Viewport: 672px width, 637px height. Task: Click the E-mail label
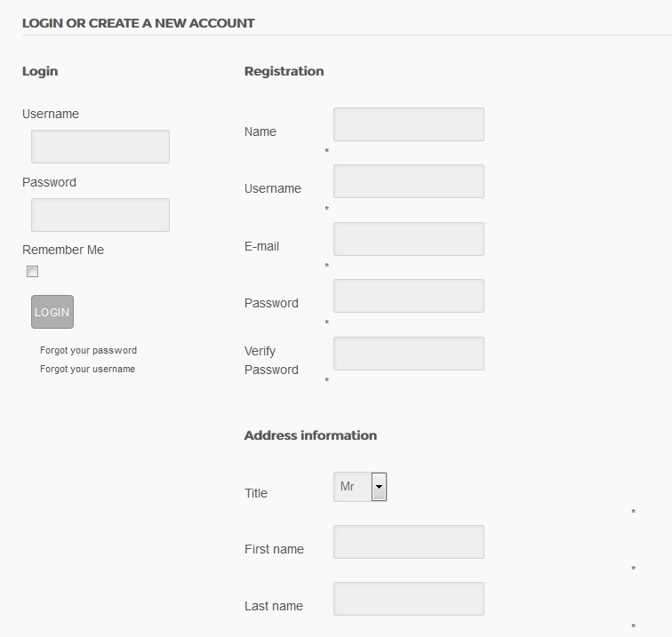(x=261, y=246)
